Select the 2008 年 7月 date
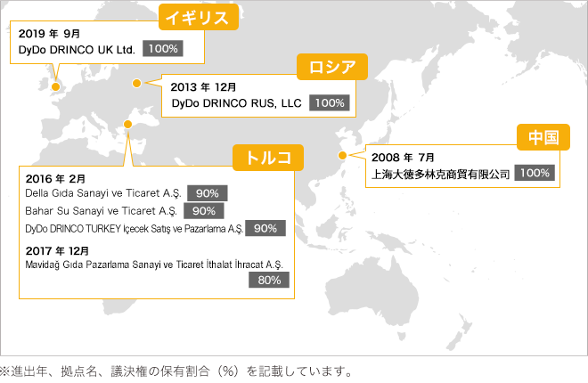The image size is (588, 383). (403, 158)
